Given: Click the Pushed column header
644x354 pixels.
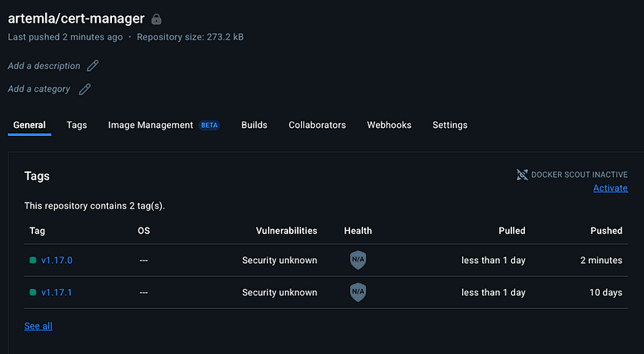Looking at the screenshot, I should 606,231.
